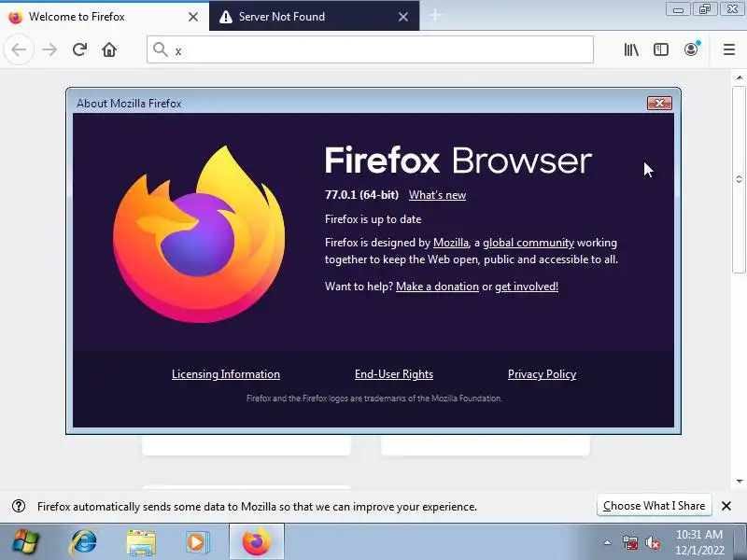
Task: Open the global community link
Action: point(529,243)
